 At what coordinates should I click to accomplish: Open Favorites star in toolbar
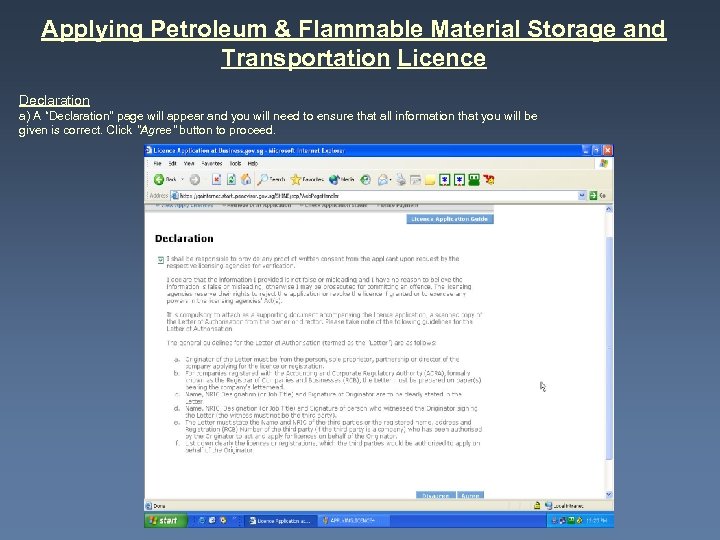(307, 180)
